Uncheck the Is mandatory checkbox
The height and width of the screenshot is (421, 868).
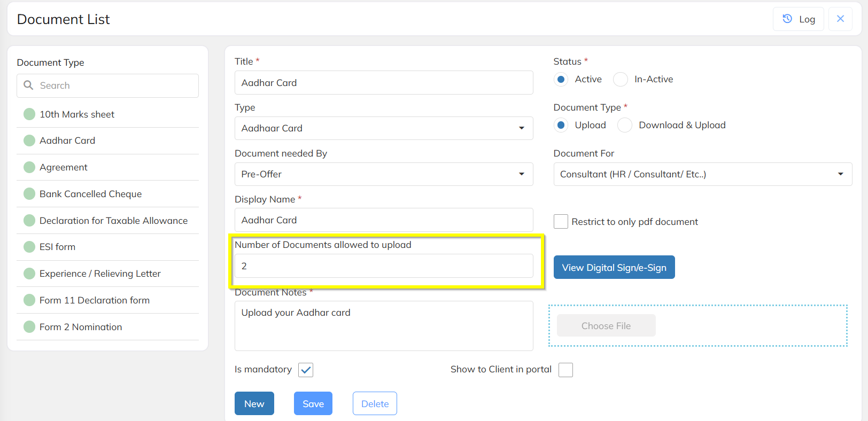tap(306, 370)
